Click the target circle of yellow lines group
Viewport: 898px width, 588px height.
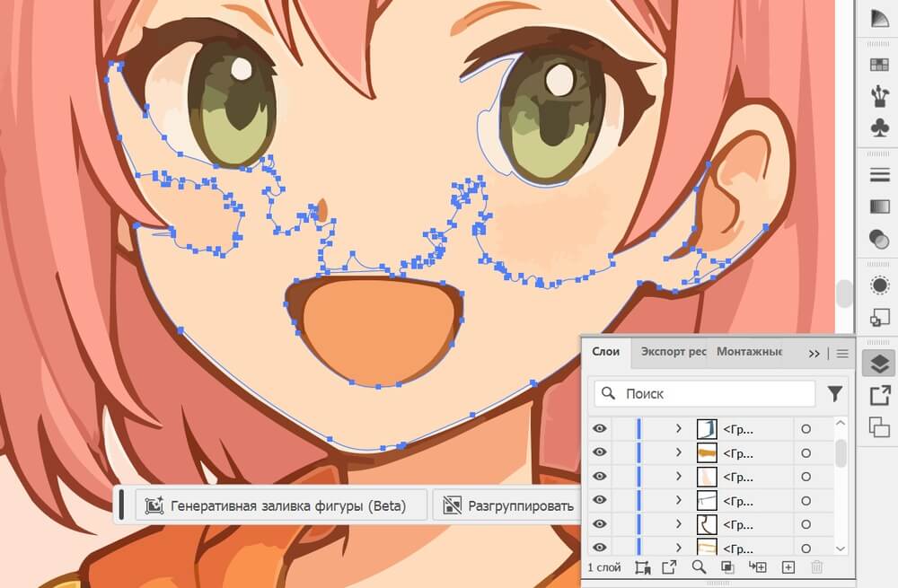point(806,548)
